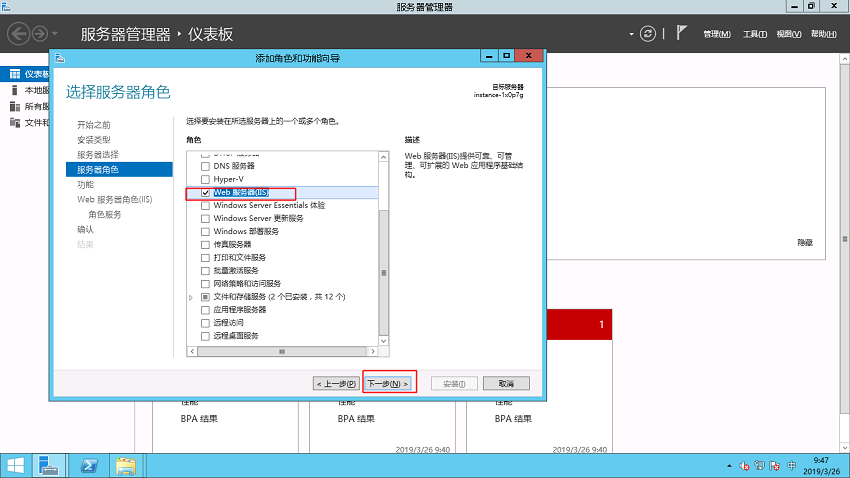Click the 上一步(P) button

336,384
